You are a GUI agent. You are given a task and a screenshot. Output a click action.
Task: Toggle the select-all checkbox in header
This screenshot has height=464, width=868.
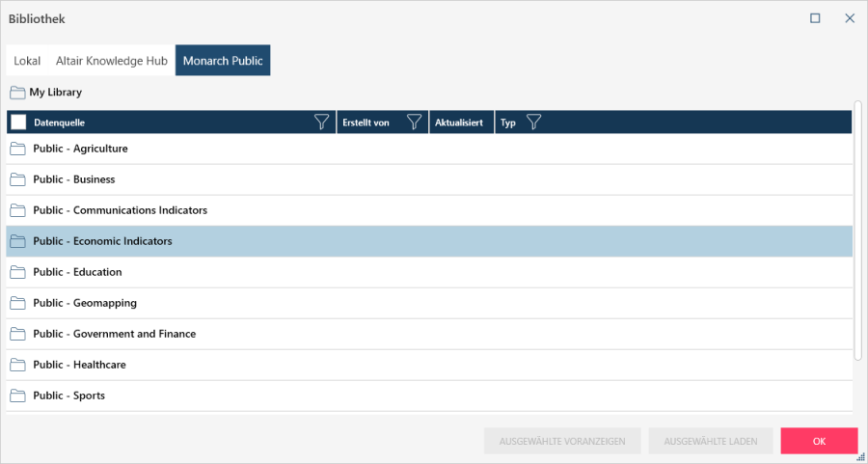click(x=18, y=123)
